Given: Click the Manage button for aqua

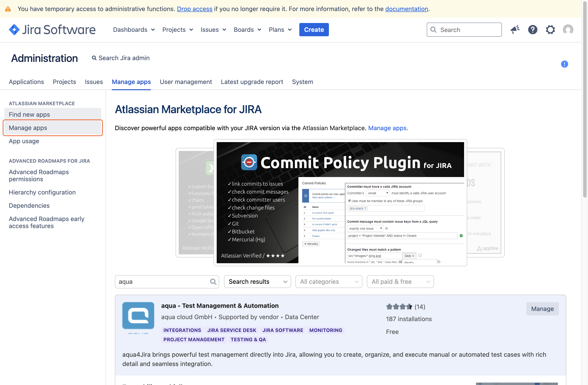Looking at the screenshot, I should pos(542,309).
